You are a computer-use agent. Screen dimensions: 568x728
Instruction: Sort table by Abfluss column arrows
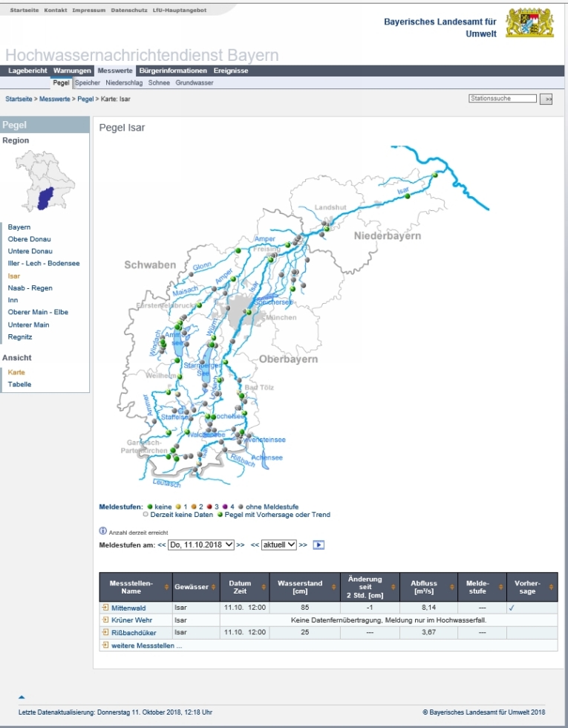tap(451, 588)
